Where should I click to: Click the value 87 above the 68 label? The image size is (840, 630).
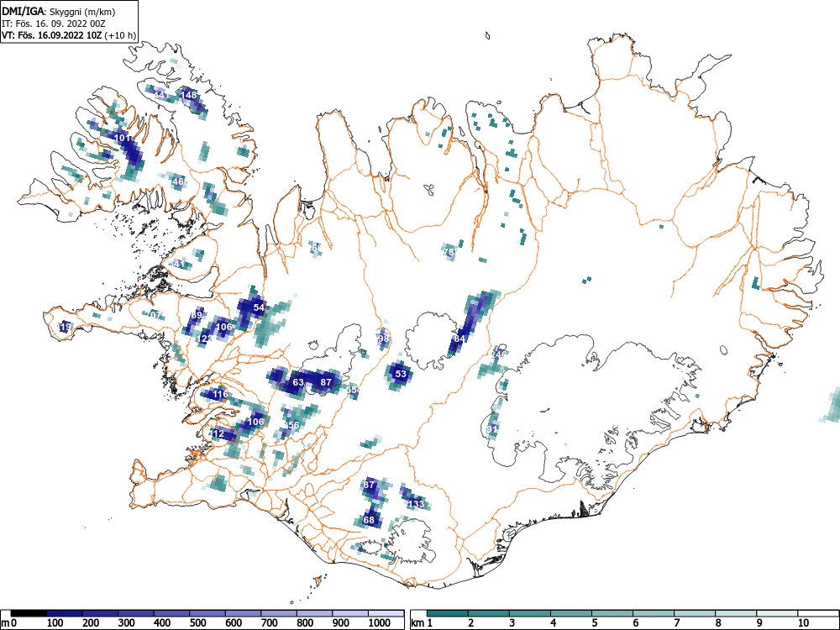[369, 485]
